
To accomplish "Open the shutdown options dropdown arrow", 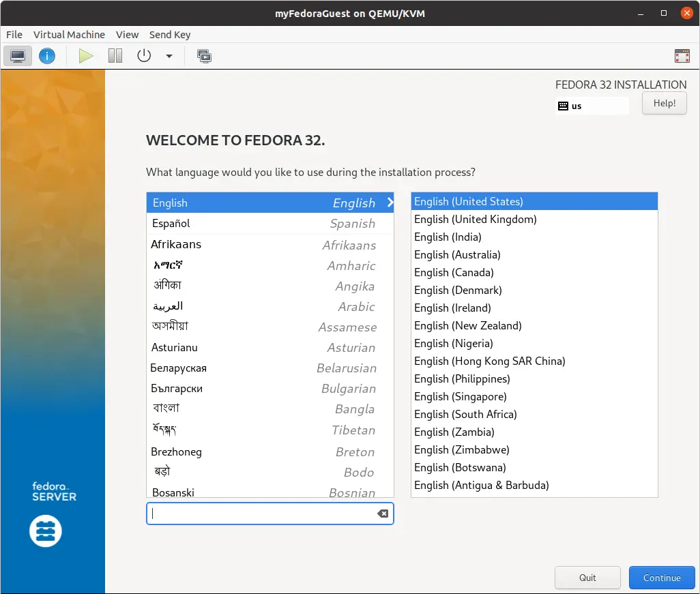I will tap(169, 56).
